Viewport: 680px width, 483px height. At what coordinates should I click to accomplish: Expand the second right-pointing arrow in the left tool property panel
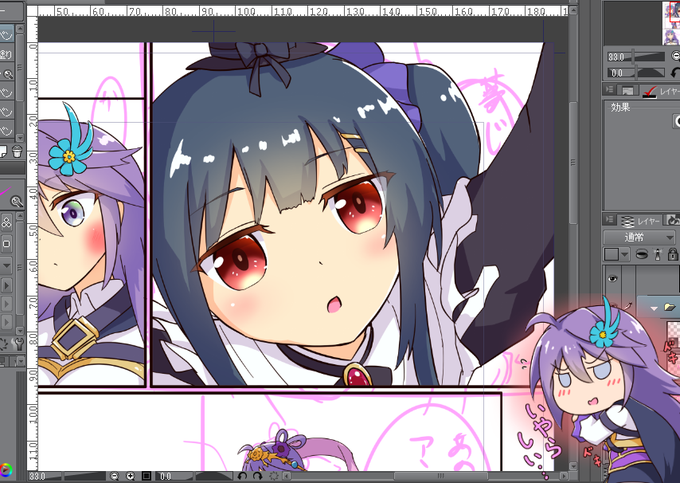point(6,304)
